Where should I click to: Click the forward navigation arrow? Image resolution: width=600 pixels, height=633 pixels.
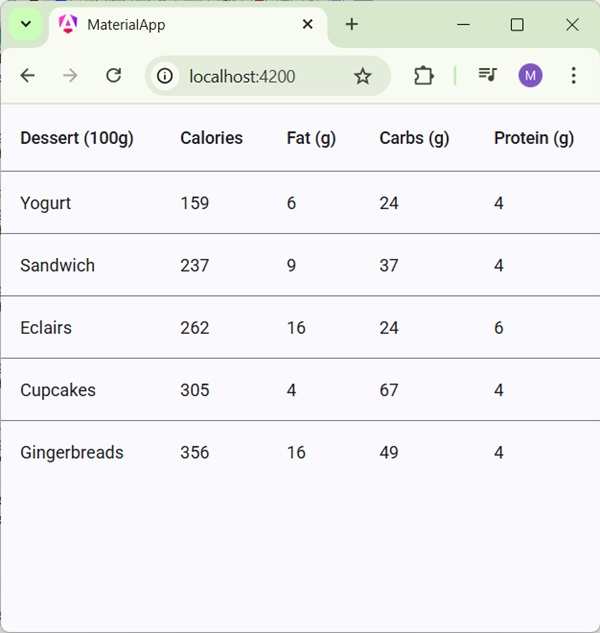tap(70, 76)
